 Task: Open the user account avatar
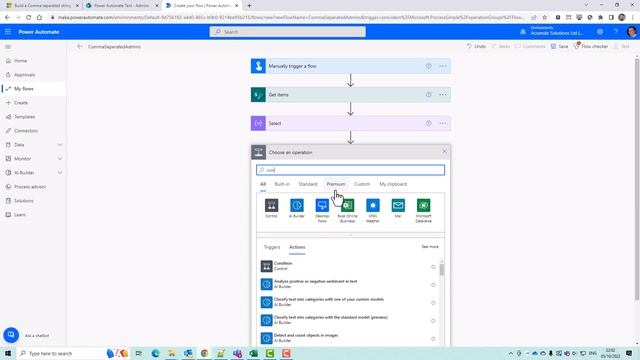631,32
